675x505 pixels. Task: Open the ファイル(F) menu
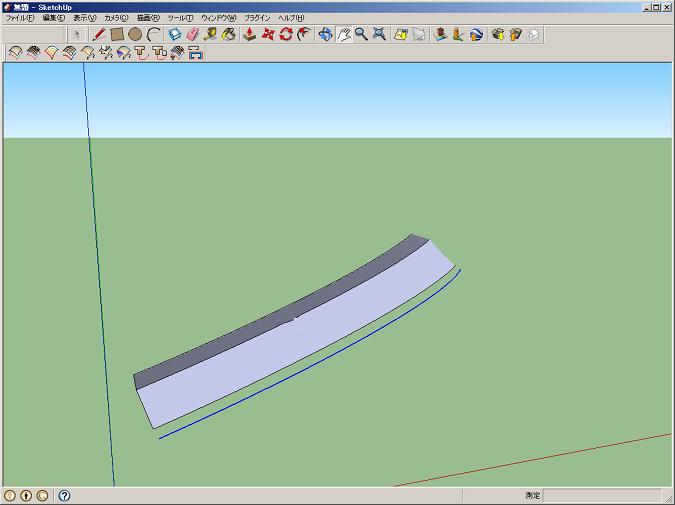tap(19, 18)
